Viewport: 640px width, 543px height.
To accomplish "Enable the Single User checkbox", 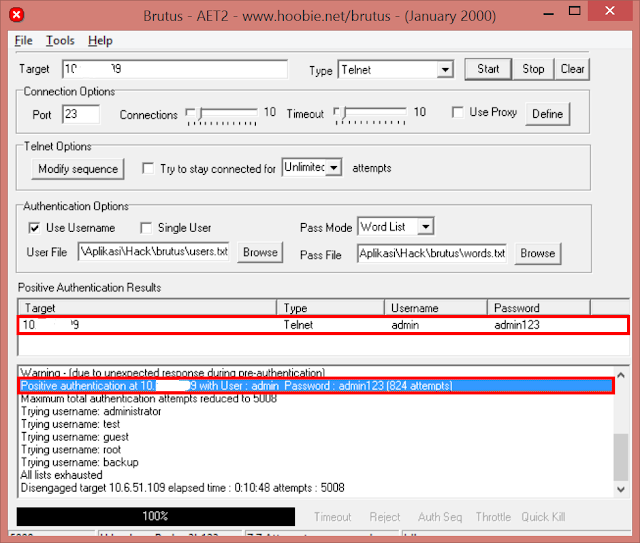I will 146,228.
